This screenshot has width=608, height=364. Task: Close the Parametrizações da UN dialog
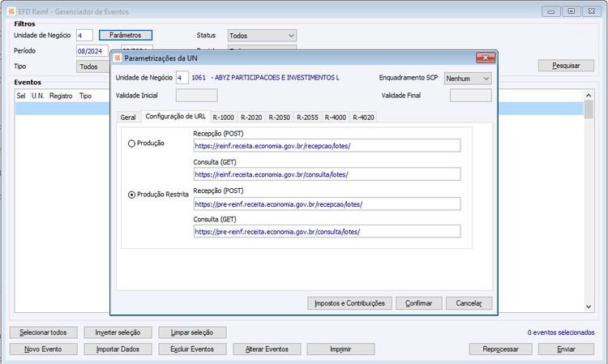point(485,58)
